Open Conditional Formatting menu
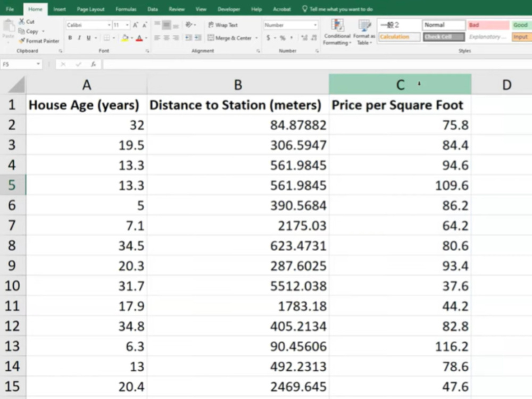Viewport: 532px width, 399px height. tap(337, 32)
